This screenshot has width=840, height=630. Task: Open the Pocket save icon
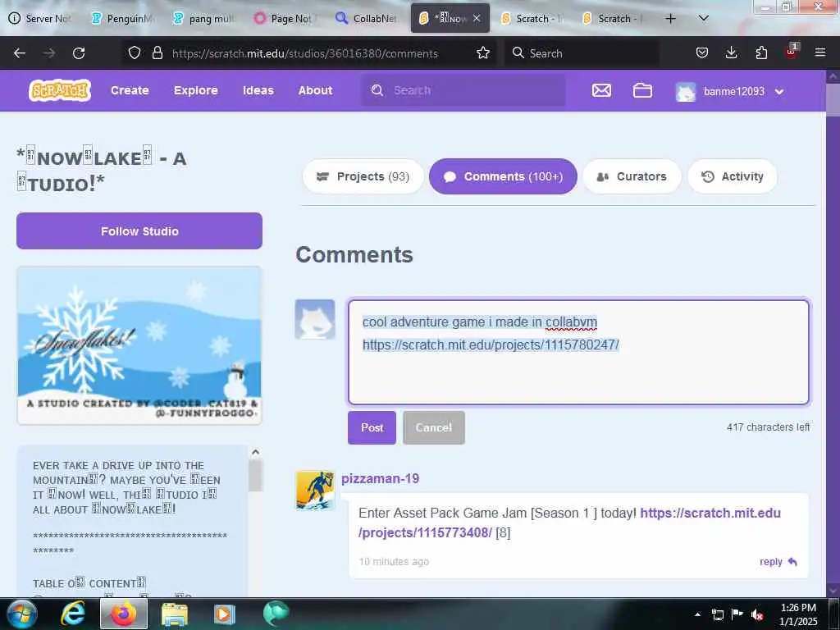click(702, 52)
